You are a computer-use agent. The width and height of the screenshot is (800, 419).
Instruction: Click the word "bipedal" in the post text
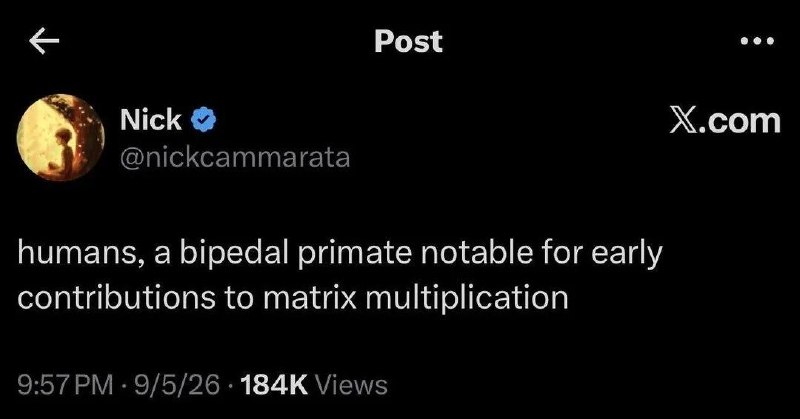click(x=234, y=255)
